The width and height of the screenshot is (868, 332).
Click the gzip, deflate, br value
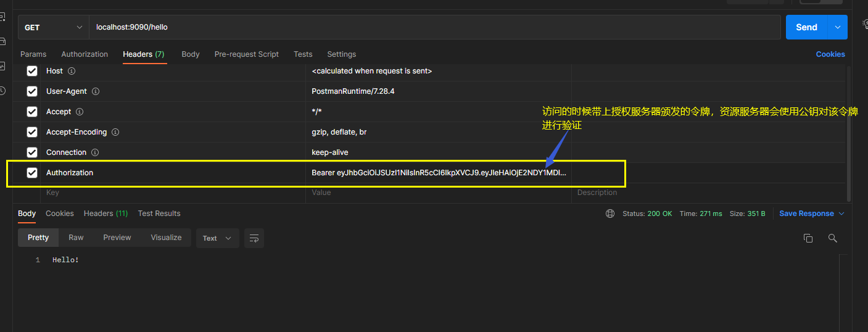click(x=339, y=132)
